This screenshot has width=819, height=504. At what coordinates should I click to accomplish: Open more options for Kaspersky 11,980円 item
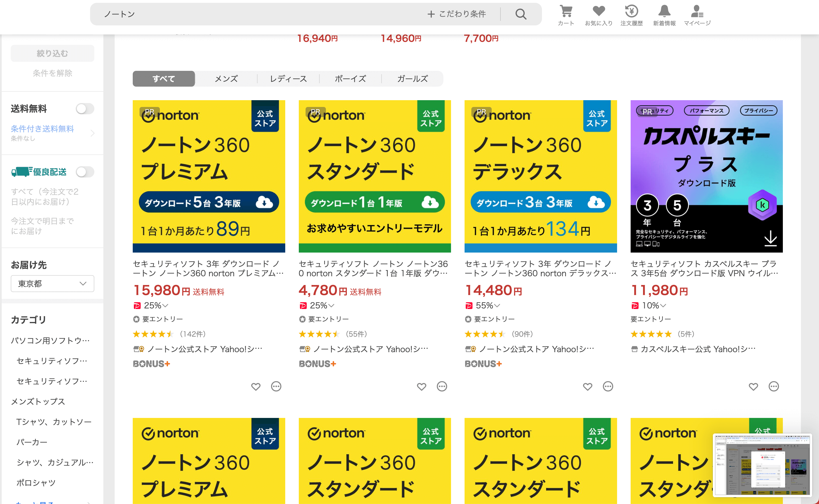[x=774, y=386]
